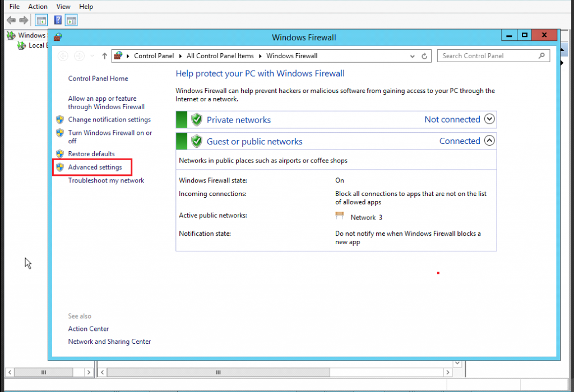This screenshot has height=392, width=574.
Task: Open the File menu
Action: [x=14, y=7]
